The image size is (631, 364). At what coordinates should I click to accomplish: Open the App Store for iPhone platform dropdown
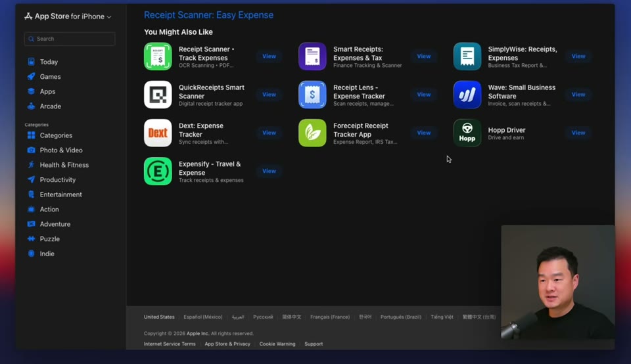click(68, 16)
